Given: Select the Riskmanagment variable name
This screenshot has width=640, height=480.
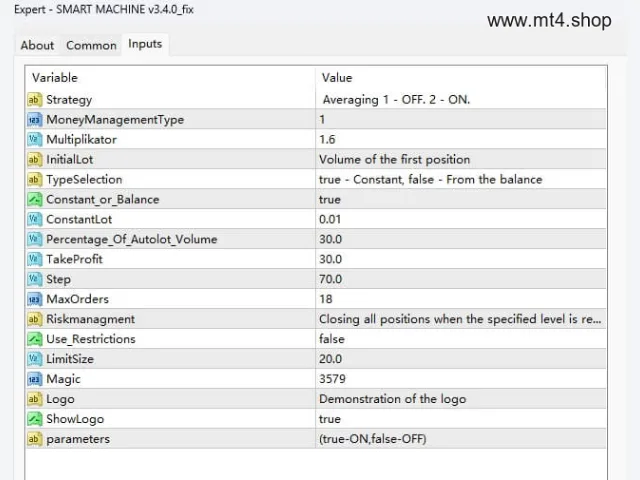Looking at the screenshot, I should pyautogui.click(x=90, y=319).
